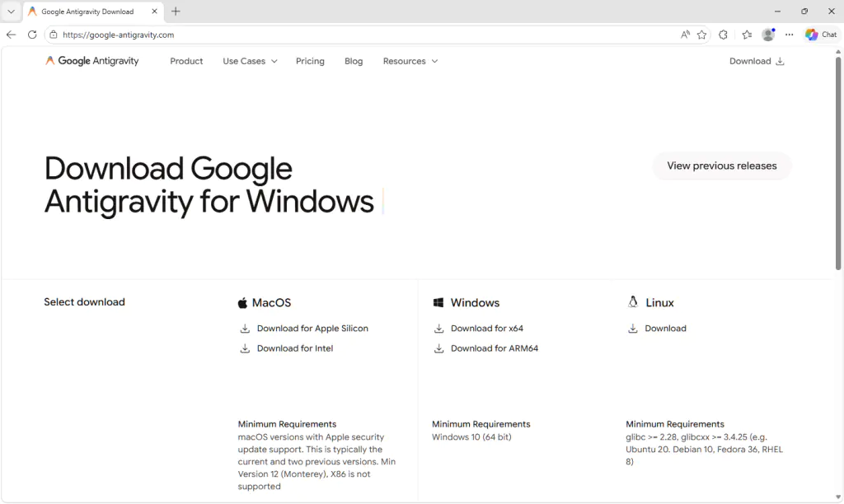Image resolution: width=844 pixels, height=504 pixels.
Task: Open the Pricing menu item
Action: (x=310, y=61)
